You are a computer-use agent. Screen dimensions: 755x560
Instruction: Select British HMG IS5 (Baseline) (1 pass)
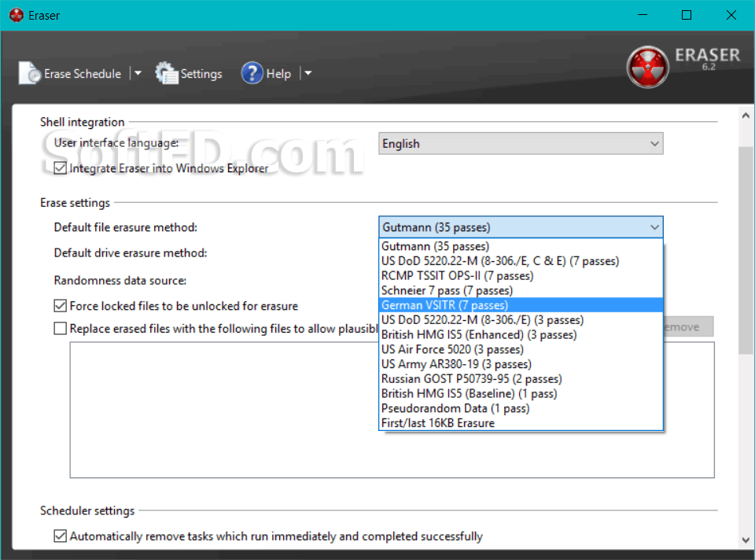point(521,393)
